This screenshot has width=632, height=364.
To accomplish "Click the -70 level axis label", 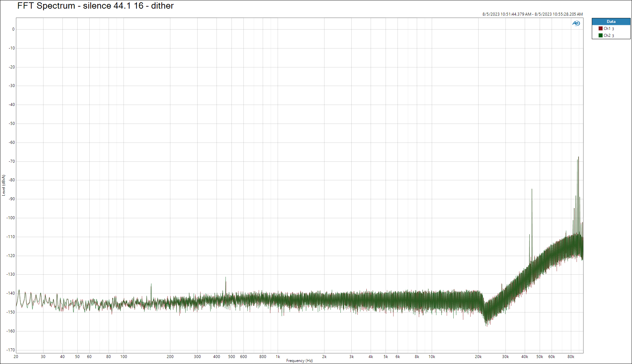I will click(12, 161).
